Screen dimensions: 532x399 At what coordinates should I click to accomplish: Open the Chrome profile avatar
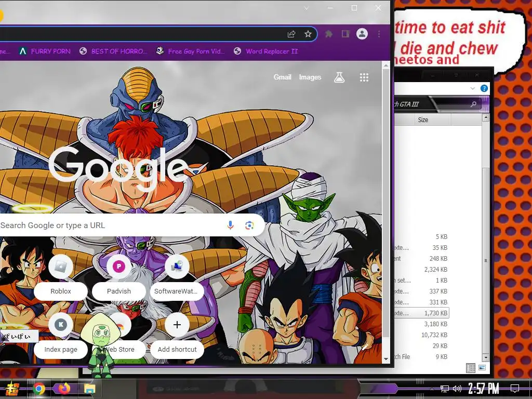pos(362,34)
